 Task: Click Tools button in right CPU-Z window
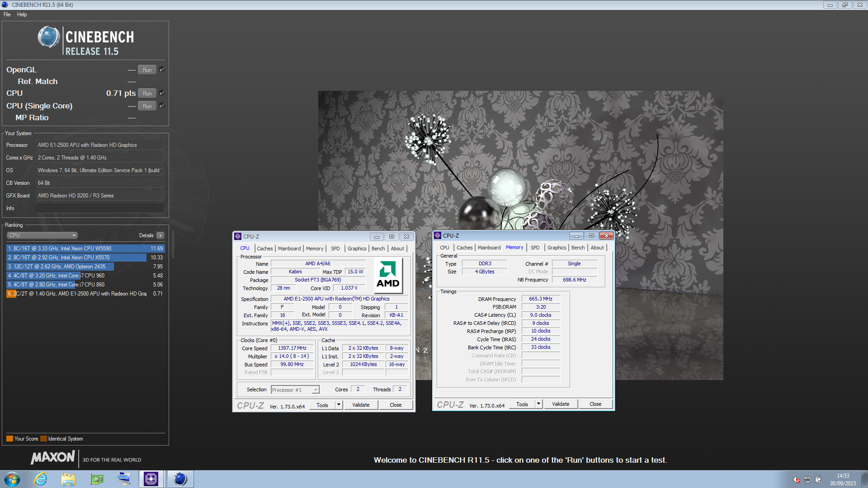pos(522,404)
